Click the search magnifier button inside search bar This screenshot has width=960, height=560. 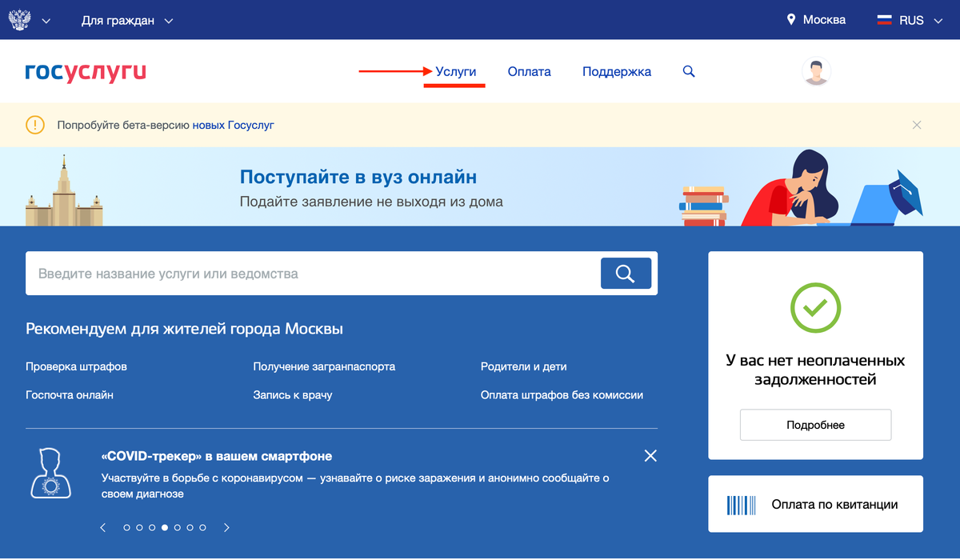pyautogui.click(x=626, y=273)
